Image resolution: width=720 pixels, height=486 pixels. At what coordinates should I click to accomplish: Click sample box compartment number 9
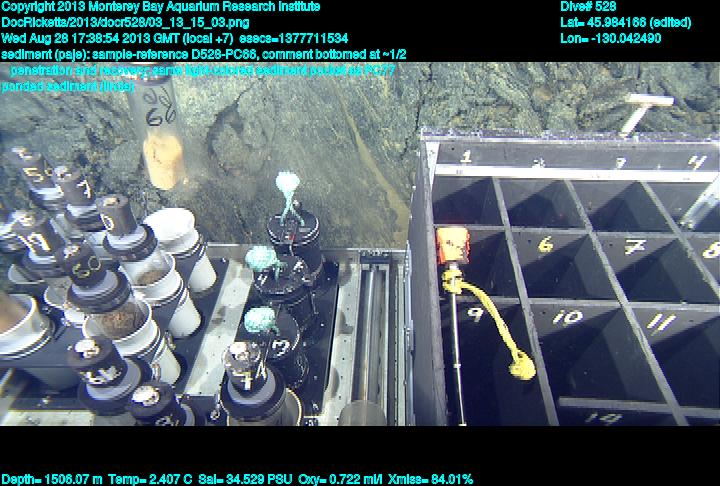click(475, 314)
